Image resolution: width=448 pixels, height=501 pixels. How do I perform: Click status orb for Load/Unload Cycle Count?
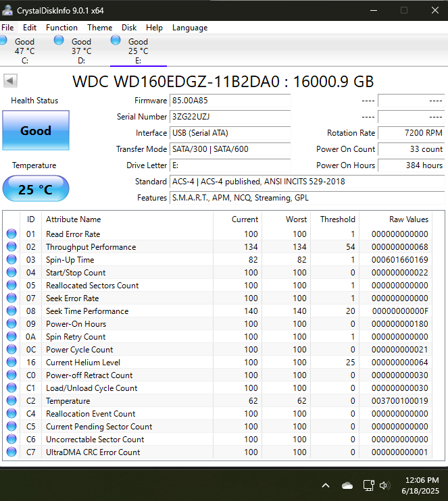11,388
